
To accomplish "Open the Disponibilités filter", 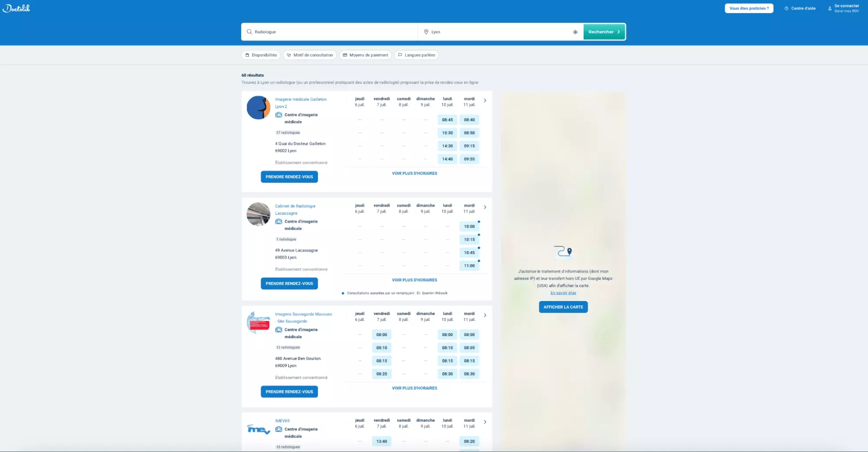I will point(261,55).
